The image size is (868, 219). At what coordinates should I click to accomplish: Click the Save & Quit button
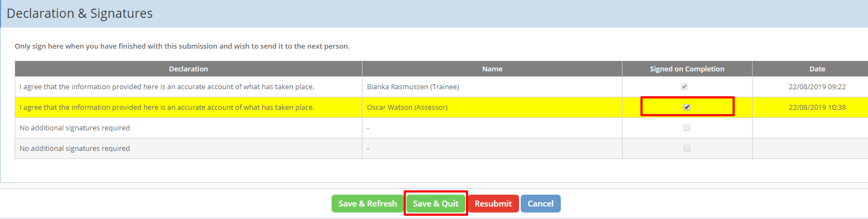436,204
